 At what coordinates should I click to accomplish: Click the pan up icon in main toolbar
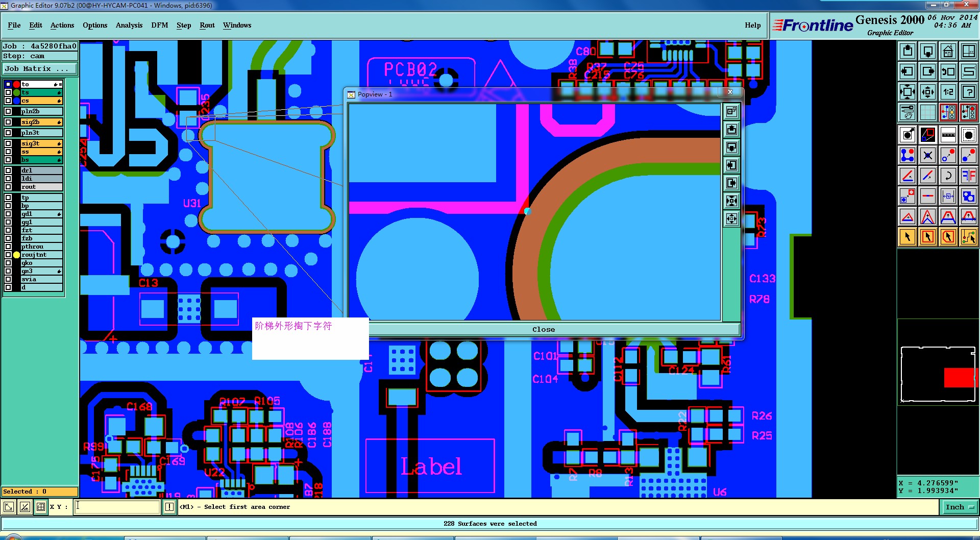(x=908, y=51)
